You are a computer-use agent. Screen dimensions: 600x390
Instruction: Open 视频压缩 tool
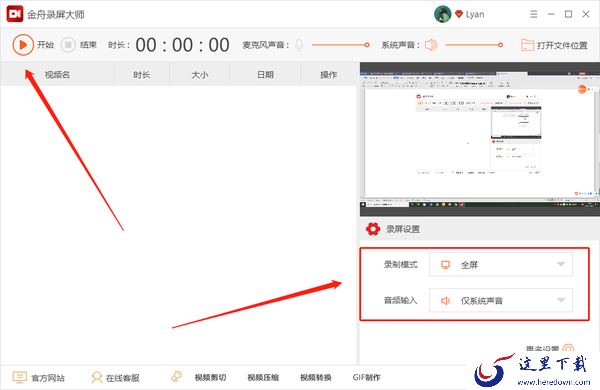pos(263,378)
